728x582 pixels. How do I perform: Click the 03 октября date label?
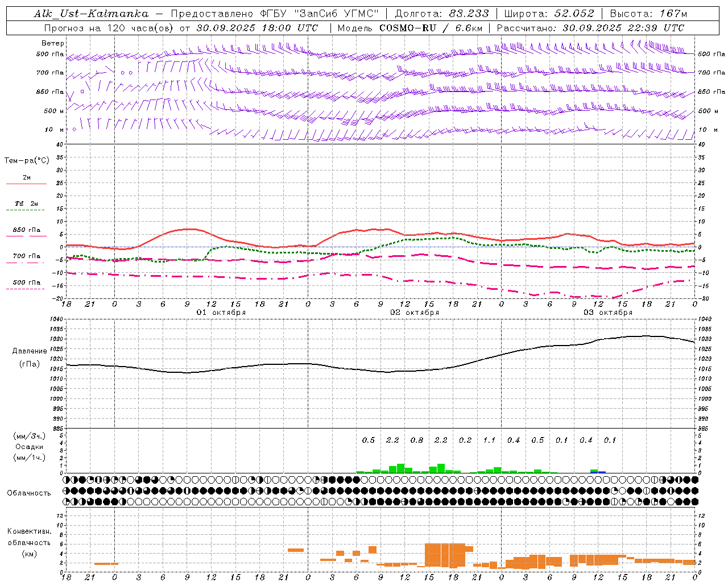pyautogui.click(x=608, y=313)
